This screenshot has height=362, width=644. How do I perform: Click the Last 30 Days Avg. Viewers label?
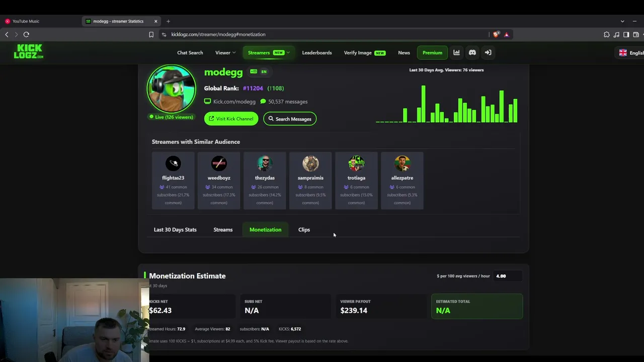[x=446, y=70]
